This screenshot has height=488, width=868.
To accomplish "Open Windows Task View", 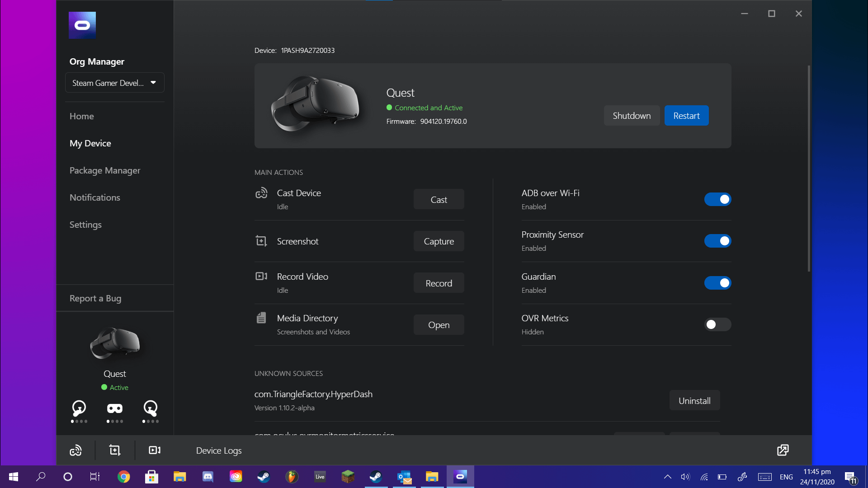I will coord(95,477).
